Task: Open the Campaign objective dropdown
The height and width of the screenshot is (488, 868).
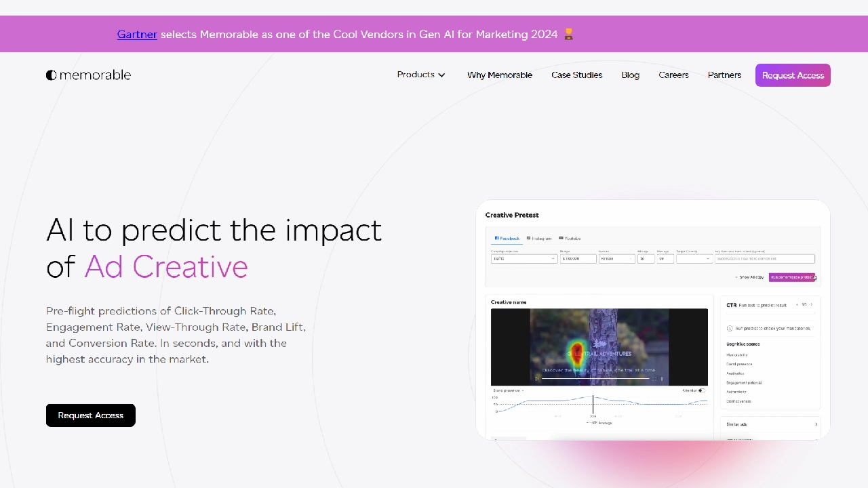Action: (x=524, y=259)
